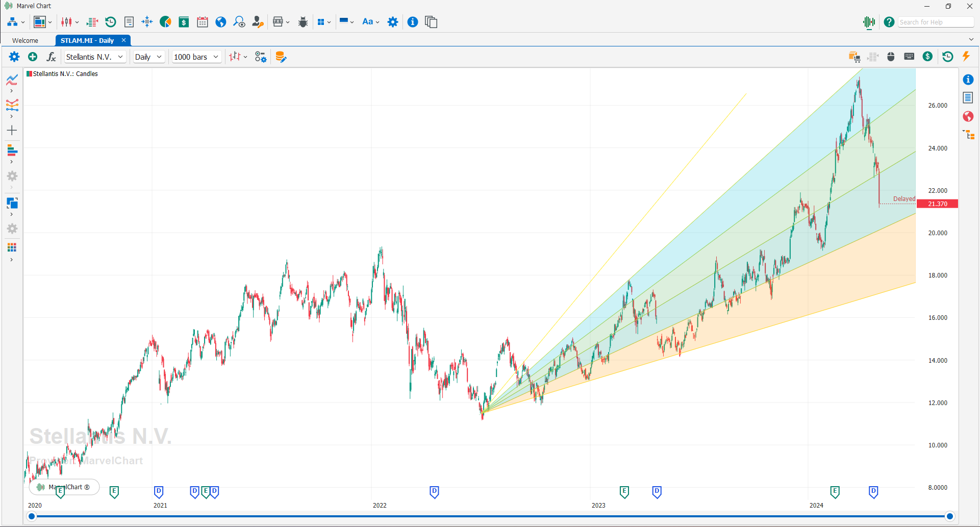
Task: Expand the volume profile tool chevron
Action: [12, 162]
